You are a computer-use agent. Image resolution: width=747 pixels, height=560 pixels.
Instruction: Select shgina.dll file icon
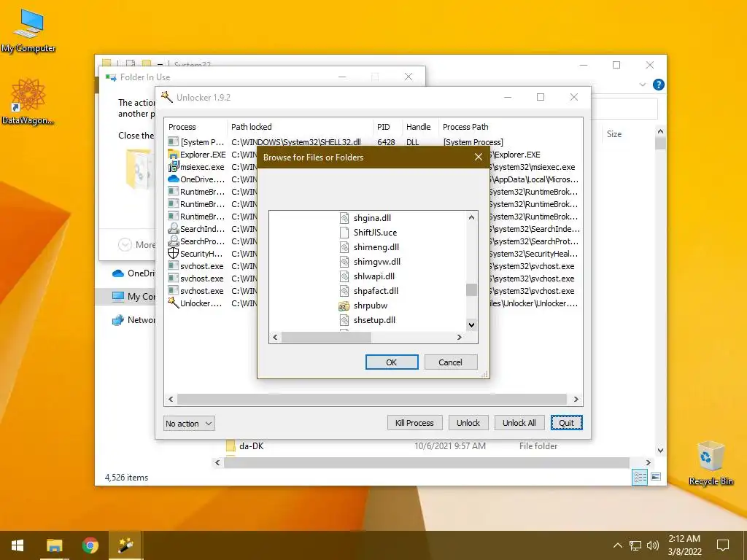[344, 217]
